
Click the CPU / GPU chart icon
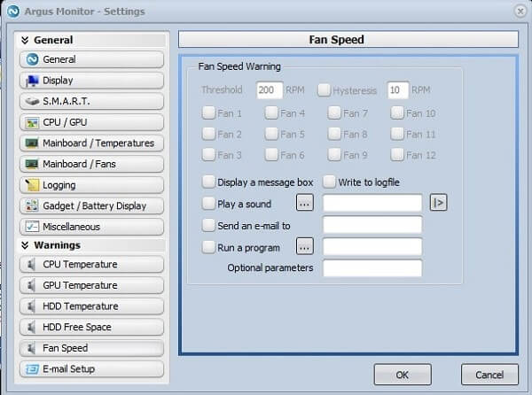tap(32, 122)
